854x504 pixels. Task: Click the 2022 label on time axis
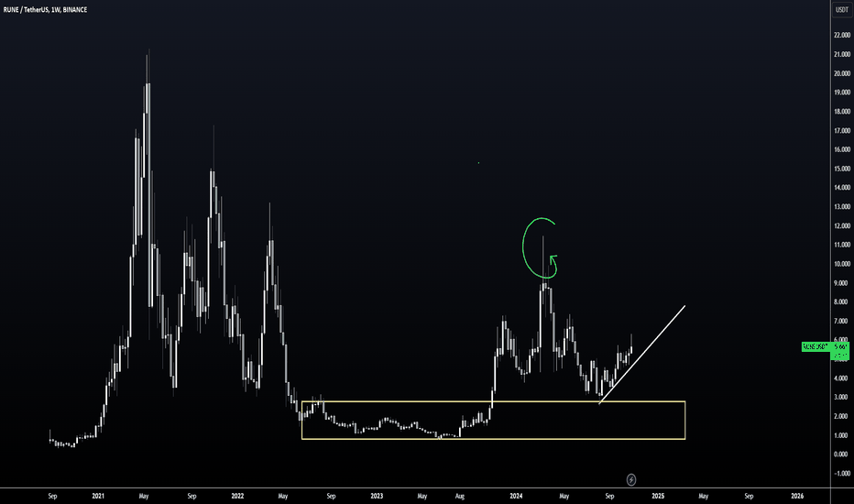coord(237,496)
